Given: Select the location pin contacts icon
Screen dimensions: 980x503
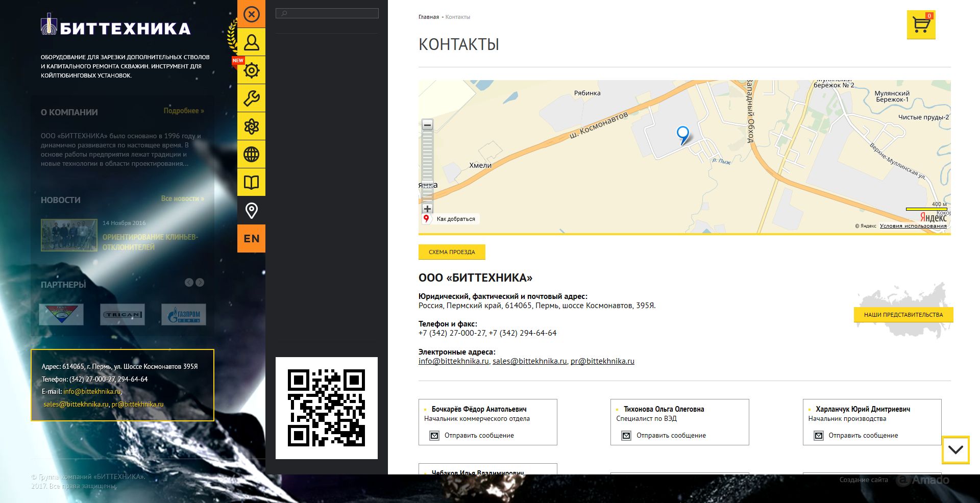Looking at the screenshot, I should tap(251, 210).
